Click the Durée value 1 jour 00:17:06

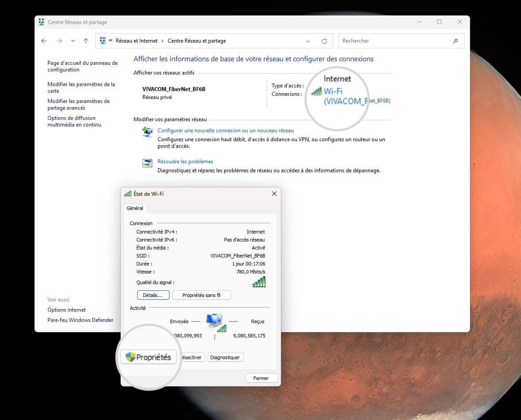[x=249, y=264]
